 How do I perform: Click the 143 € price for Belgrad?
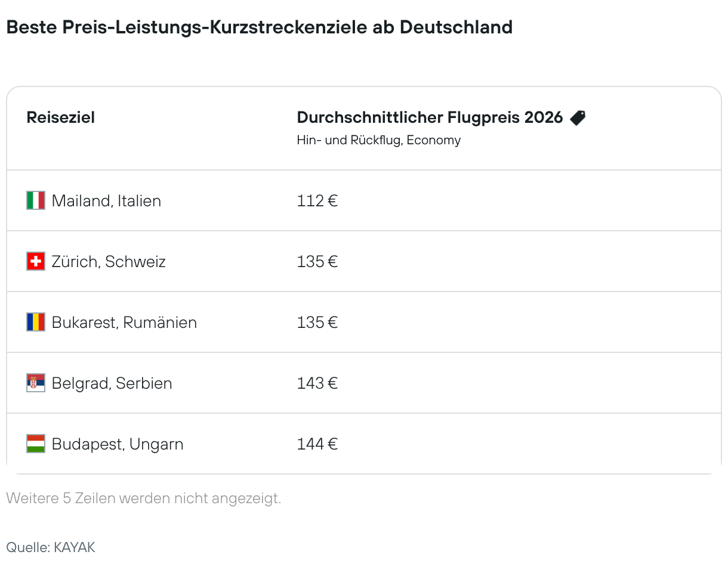tap(317, 383)
